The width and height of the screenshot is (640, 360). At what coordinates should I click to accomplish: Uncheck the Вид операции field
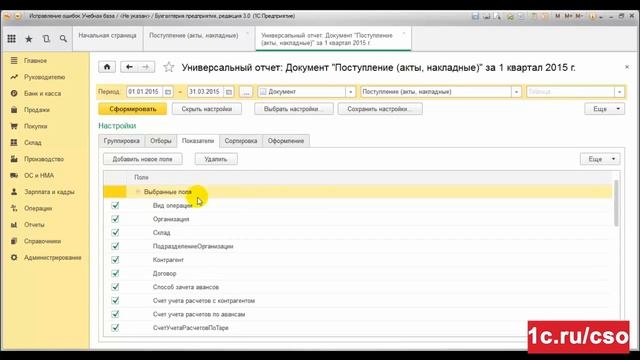[115, 205]
